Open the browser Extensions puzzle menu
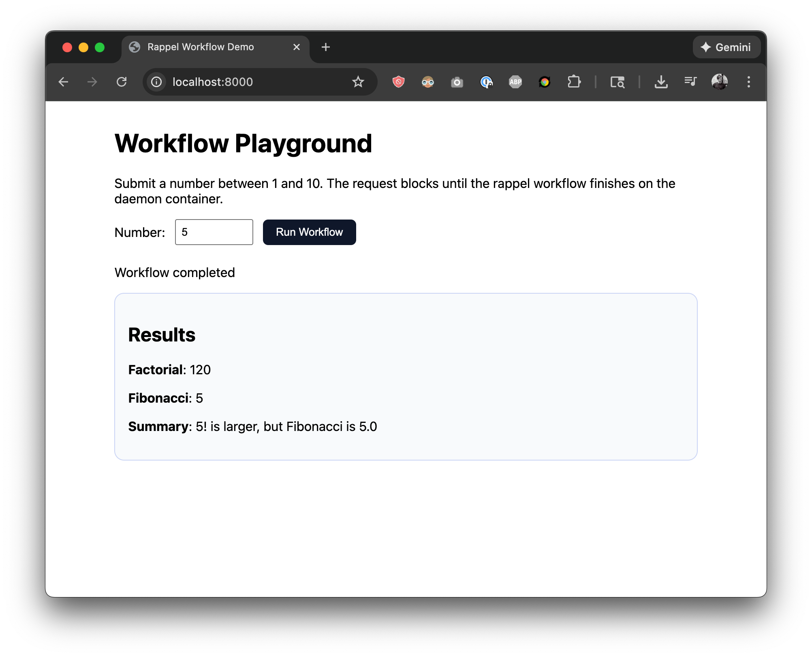 point(574,82)
